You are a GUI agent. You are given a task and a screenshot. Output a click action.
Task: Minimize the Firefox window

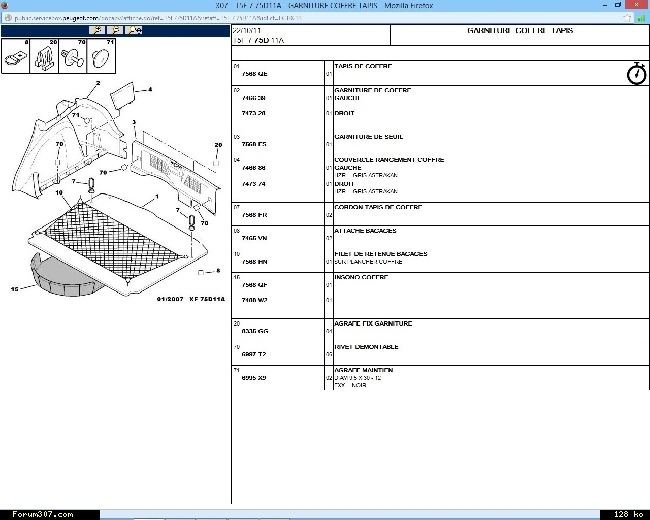pyautogui.click(x=605, y=5)
